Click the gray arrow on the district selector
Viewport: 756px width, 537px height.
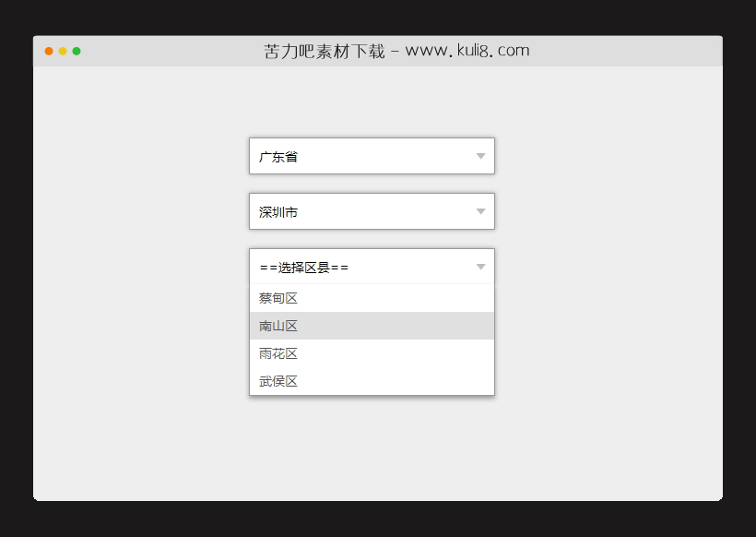[480, 267]
